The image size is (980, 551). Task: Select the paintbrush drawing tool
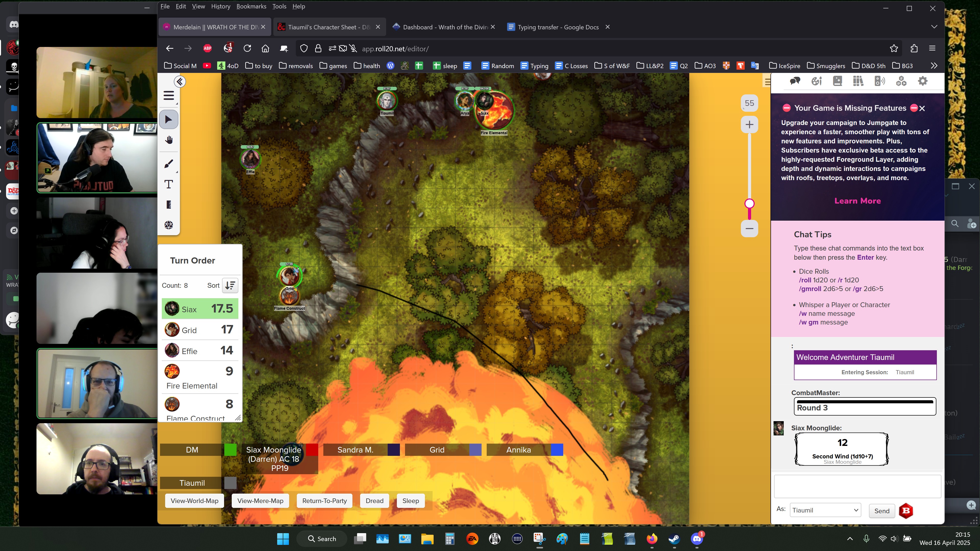tap(169, 164)
